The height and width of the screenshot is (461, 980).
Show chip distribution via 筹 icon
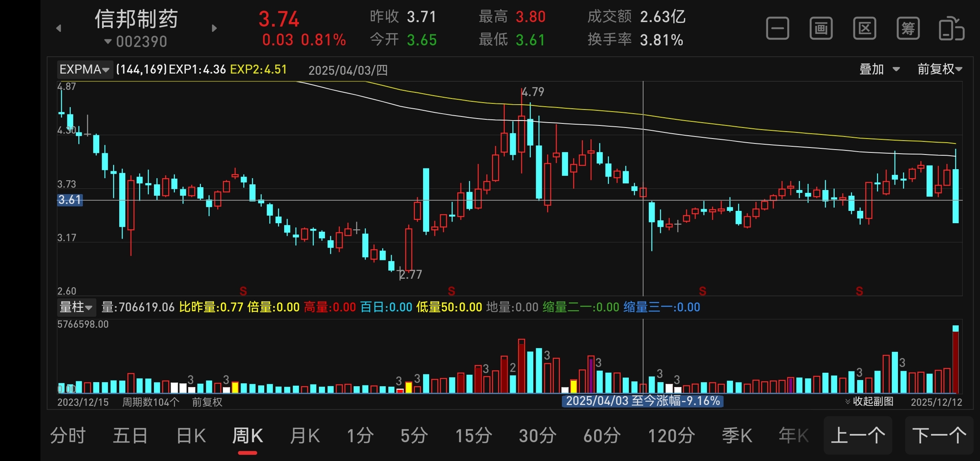click(908, 29)
